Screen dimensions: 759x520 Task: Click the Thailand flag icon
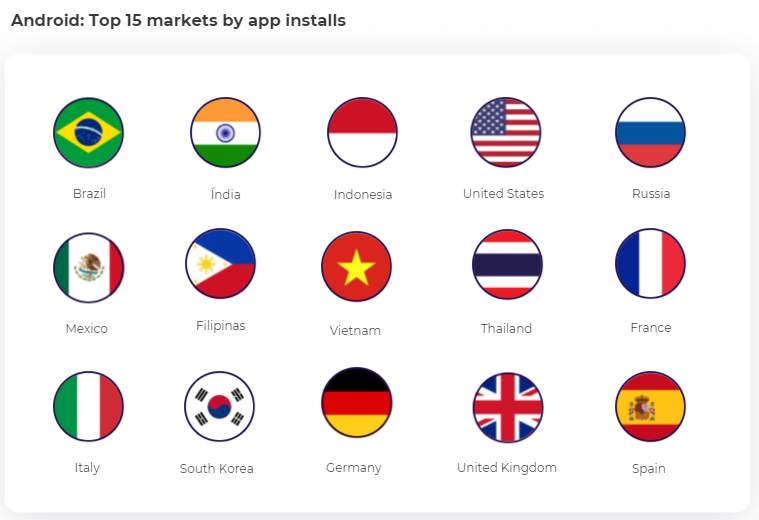[x=507, y=265]
